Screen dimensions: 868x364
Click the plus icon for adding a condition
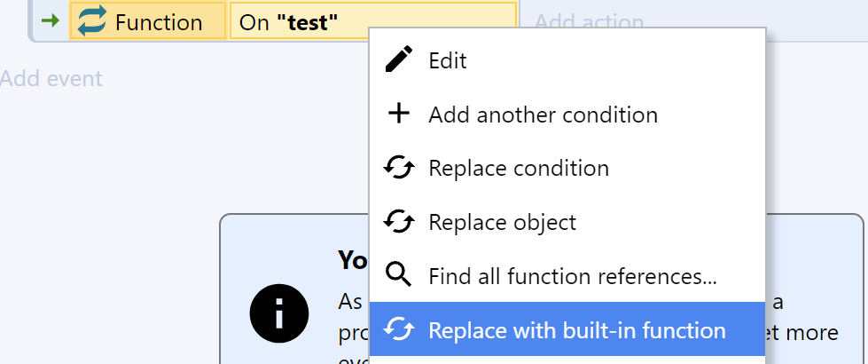point(399,114)
